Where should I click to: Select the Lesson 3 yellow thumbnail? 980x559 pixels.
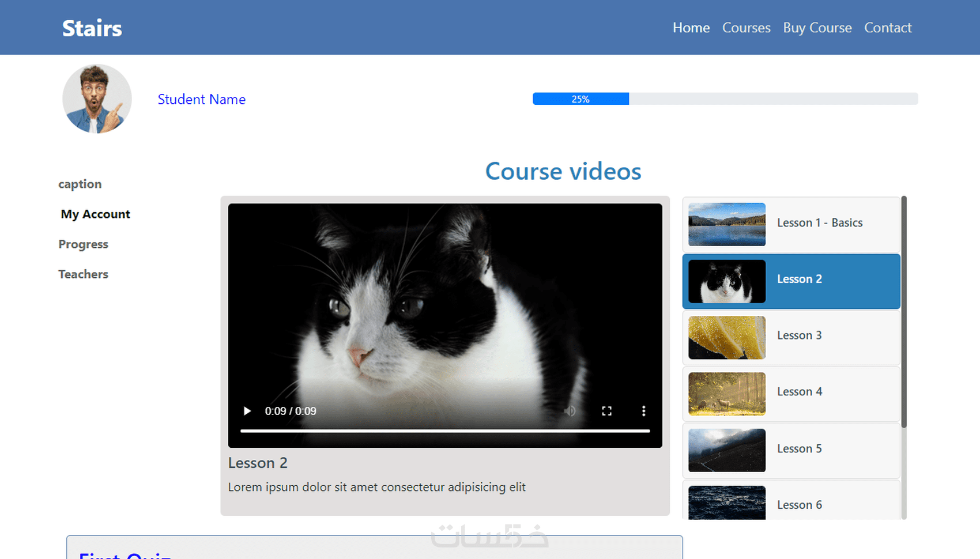click(x=727, y=338)
